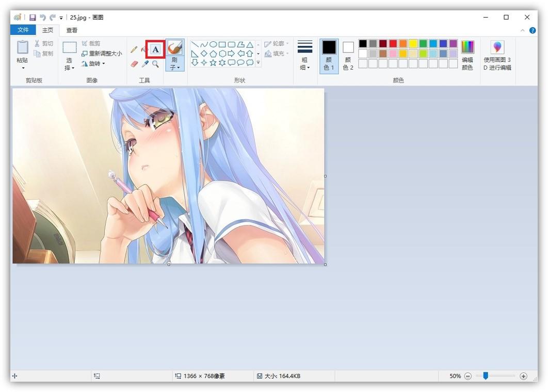Click the zoom in plus button
This screenshot has width=548, height=392.
pyautogui.click(x=523, y=376)
